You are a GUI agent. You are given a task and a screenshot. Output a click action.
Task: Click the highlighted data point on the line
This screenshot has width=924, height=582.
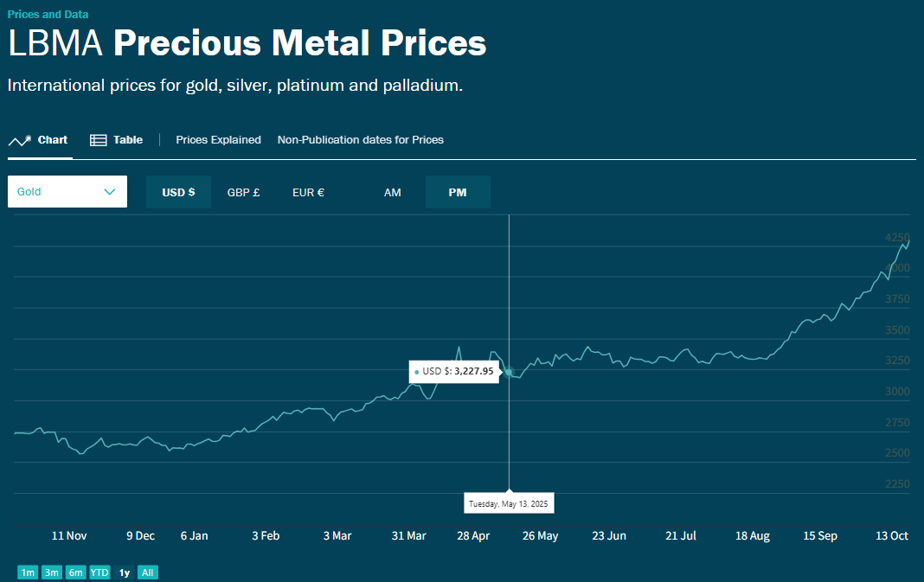coord(509,372)
